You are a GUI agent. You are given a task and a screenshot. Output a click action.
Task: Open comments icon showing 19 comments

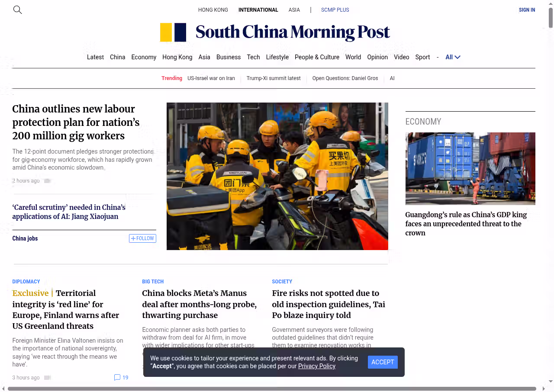coord(117,377)
